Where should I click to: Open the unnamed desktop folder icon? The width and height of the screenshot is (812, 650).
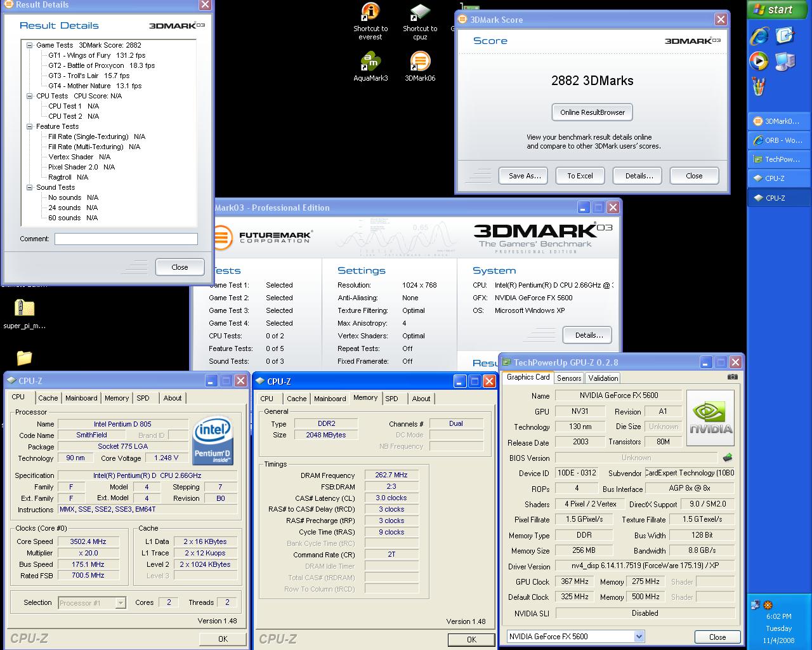(24, 357)
